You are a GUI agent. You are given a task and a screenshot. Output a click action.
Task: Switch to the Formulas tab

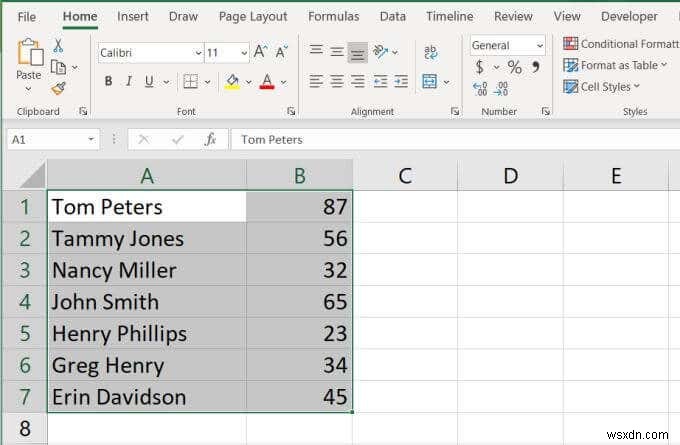333,16
